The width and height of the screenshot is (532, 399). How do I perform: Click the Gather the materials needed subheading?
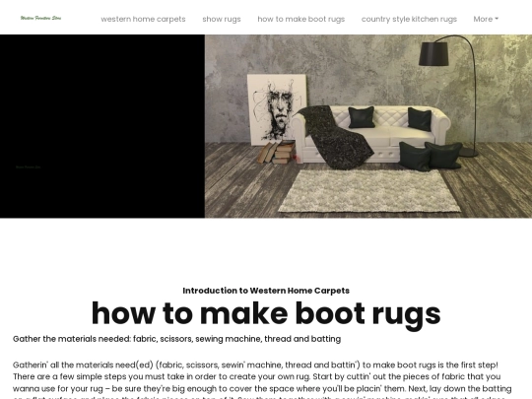click(x=176, y=339)
